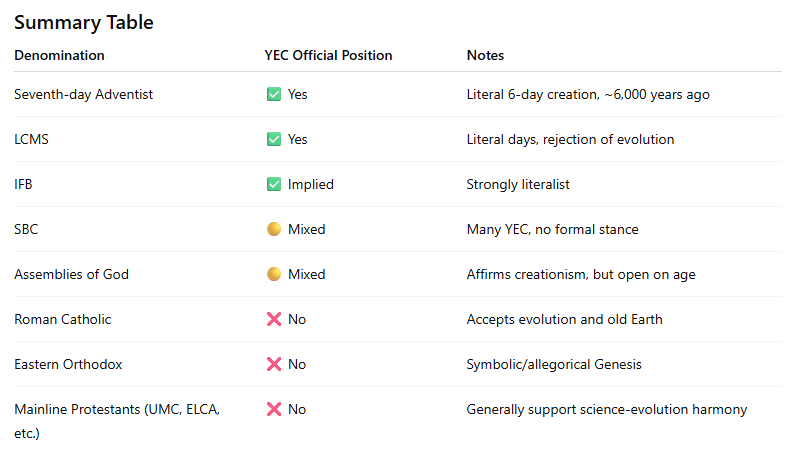Click the red X icon for Eastern Orthodox
The height and width of the screenshot is (450, 790).
coord(274,364)
